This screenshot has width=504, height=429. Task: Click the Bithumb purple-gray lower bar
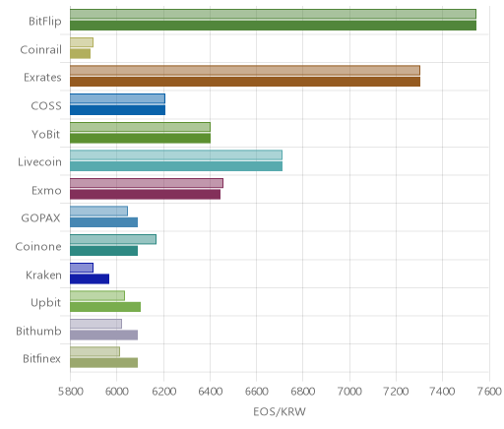pyautogui.click(x=103, y=336)
